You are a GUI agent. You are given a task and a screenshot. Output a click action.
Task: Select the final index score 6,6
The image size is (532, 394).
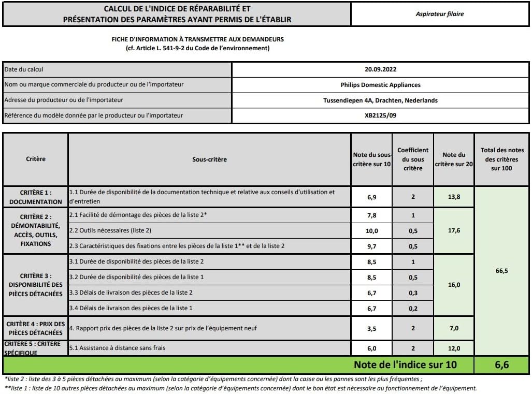(x=501, y=365)
